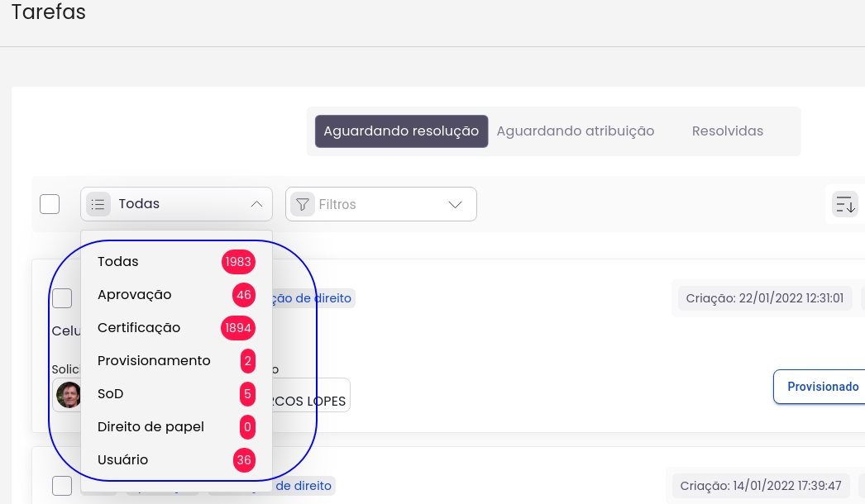Click the red 46 Aprovação badge

pos(244,295)
